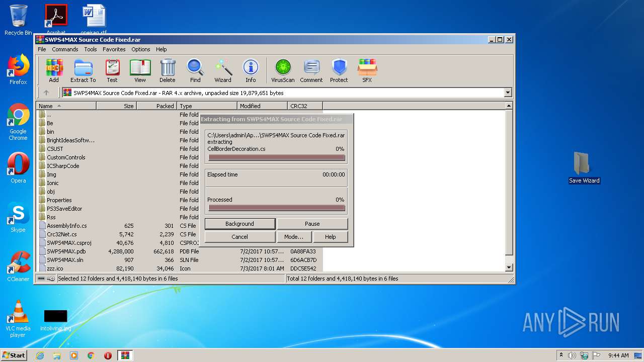This screenshot has width=644, height=362.
Task: Open the File menu
Action: tap(42, 49)
